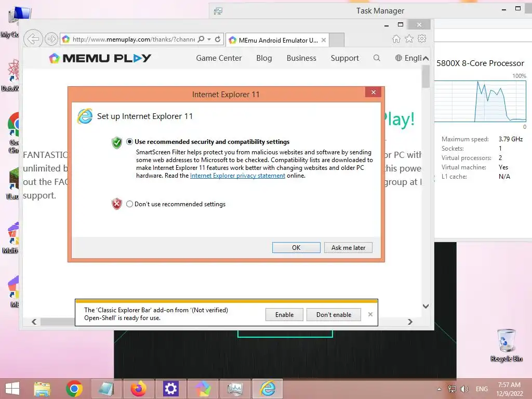Select Use recommended security settings radio
Screen dimensions: 532x399
point(129,141)
